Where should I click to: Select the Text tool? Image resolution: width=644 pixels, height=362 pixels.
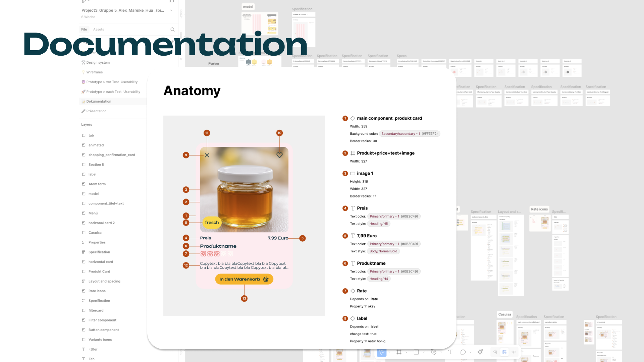point(450,352)
